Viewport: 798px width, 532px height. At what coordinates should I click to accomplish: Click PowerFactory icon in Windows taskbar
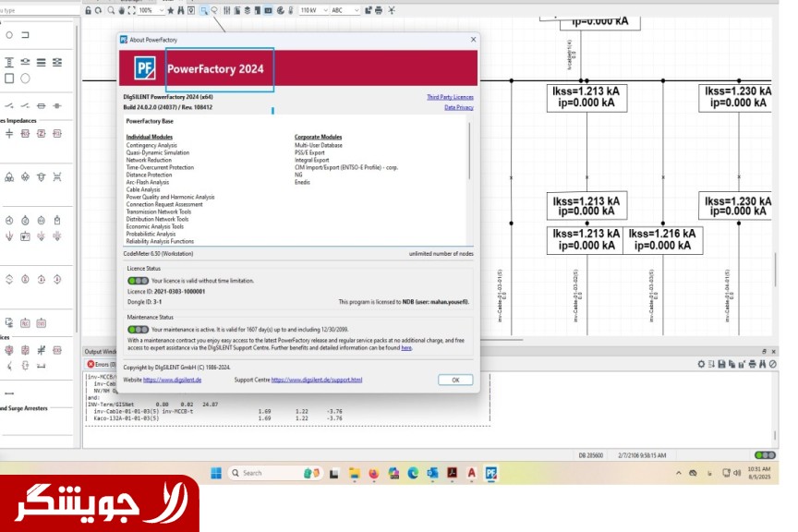pyautogui.click(x=491, y=473)
